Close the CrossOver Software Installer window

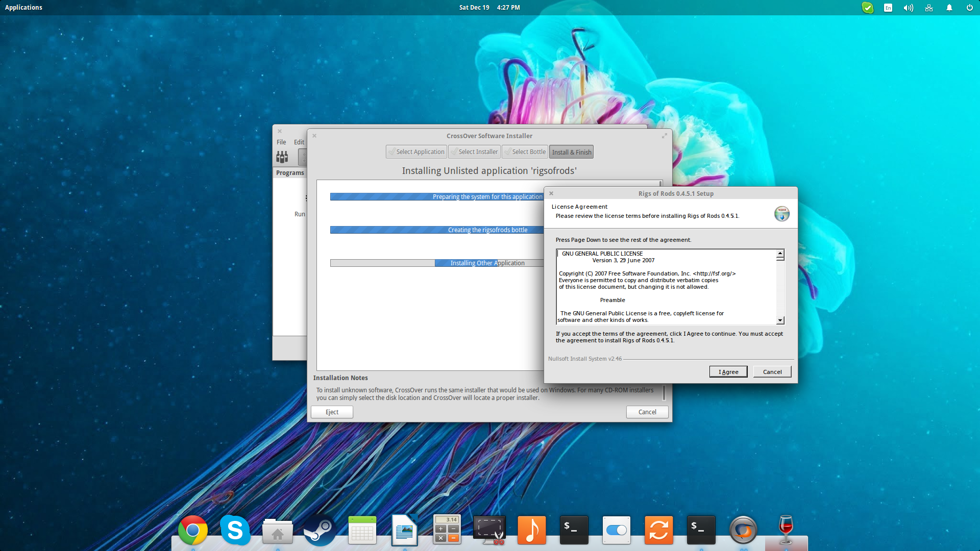coord(314,136)
